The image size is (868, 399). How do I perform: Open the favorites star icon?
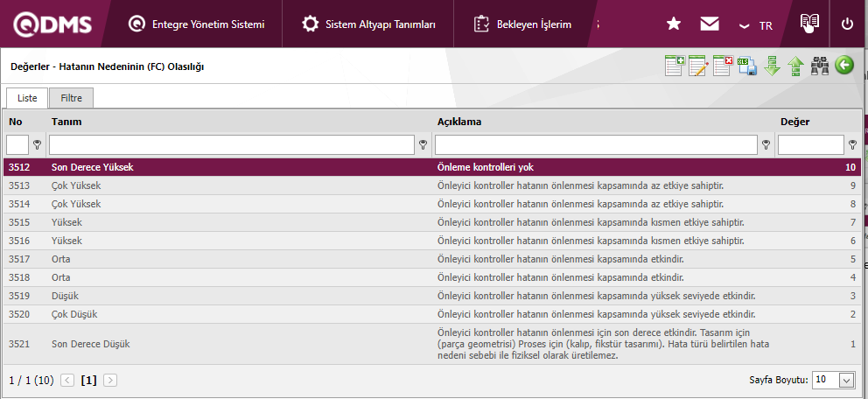674,24
